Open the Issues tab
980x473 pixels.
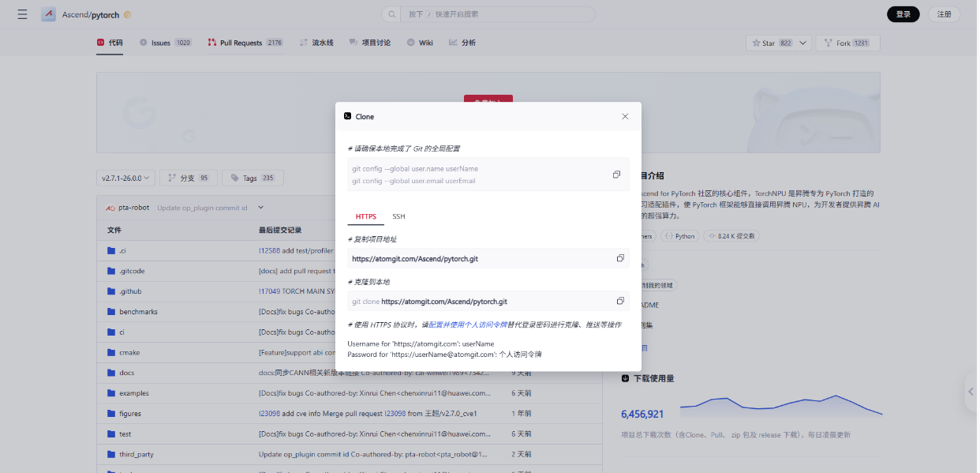point(166,43)
